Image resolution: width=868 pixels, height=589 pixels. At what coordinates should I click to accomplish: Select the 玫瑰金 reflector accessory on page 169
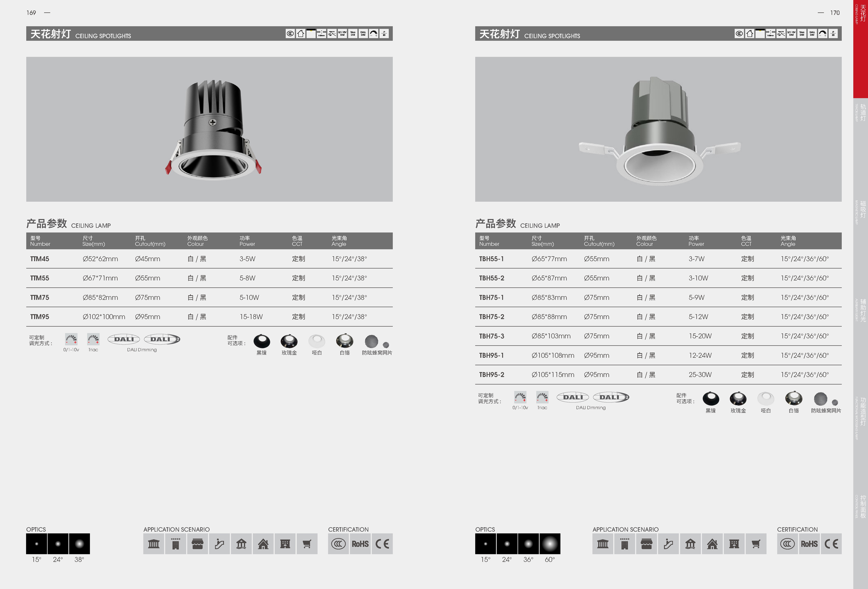coord(289,341)
